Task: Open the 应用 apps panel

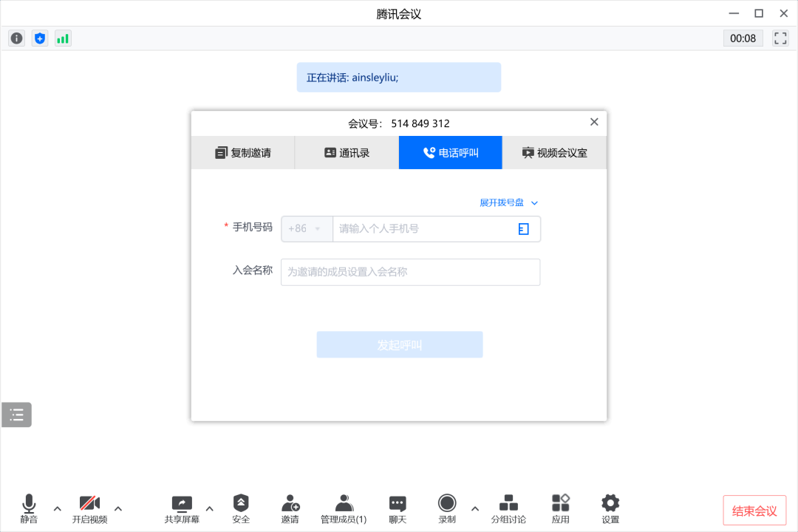Action: (x=560, y=508)
